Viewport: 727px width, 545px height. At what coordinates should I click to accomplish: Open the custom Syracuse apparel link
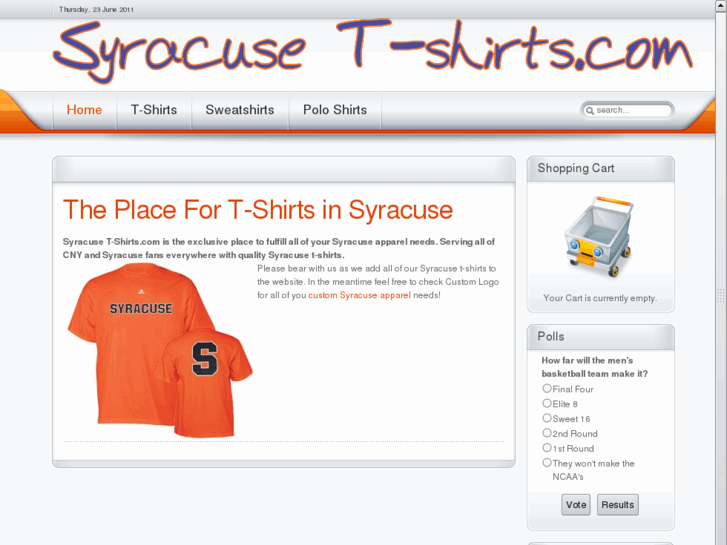[x=359, y=295]
